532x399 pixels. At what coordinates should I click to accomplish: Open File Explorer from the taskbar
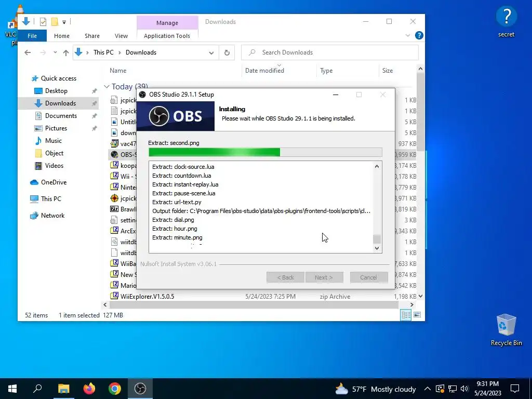pos(63,389)
